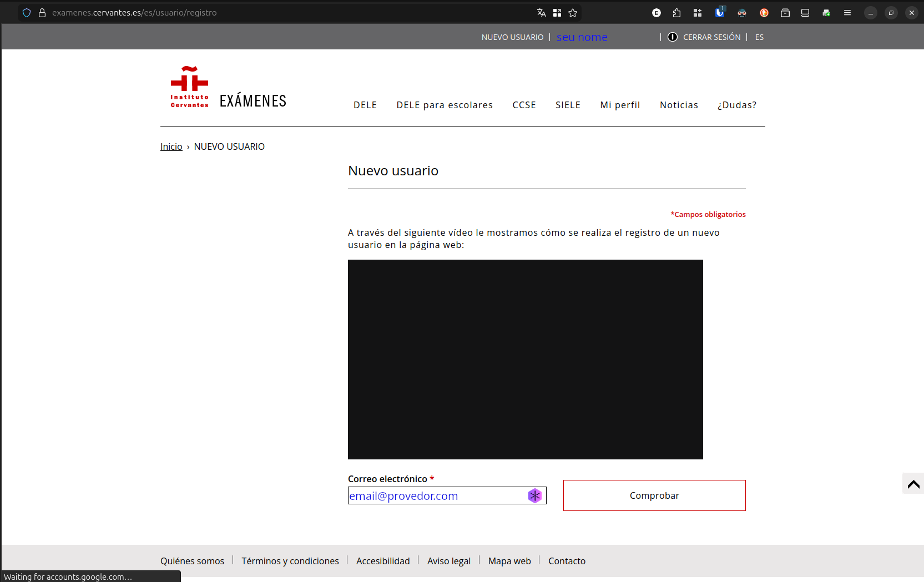This screenshot has height=582, width=924.
Task: Select SIELE in the navigation bar
Action: point(568,105)
